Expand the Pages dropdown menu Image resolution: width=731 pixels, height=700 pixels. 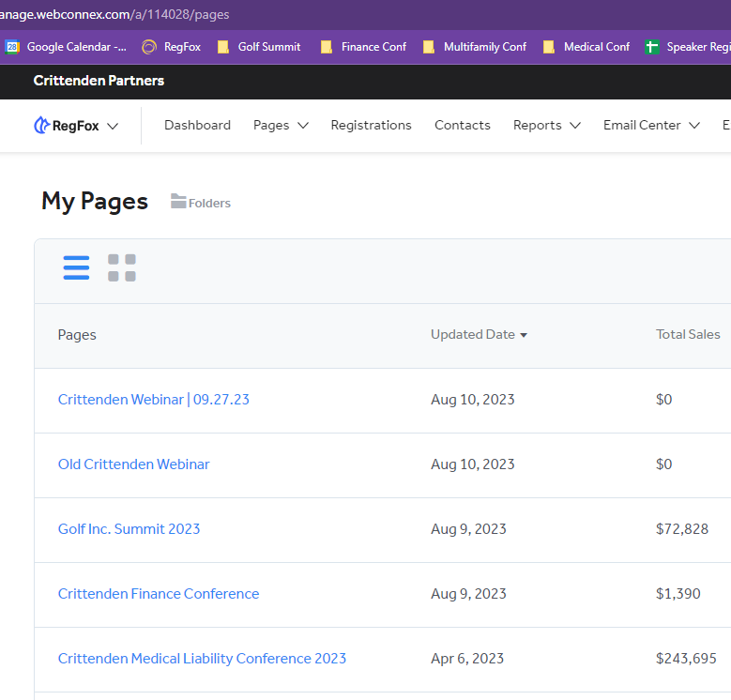click(281, 126)
